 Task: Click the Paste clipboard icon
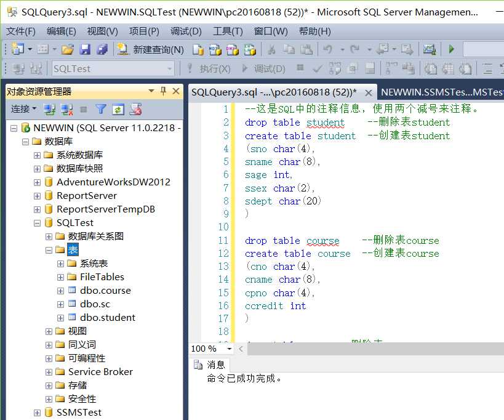(x=306, y=49)
